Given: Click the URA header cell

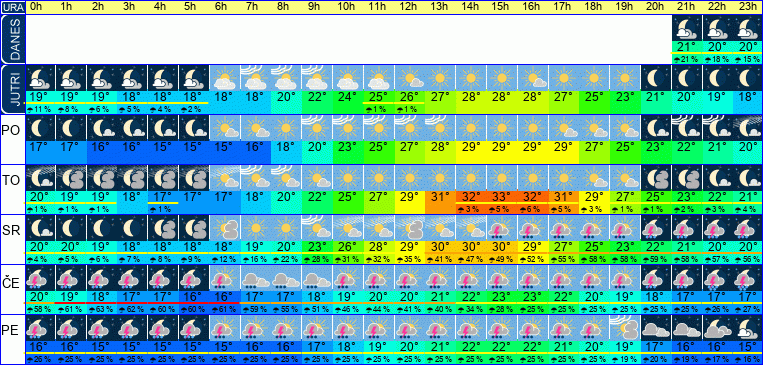Looking at the screenshot, I should pos(13,7).
